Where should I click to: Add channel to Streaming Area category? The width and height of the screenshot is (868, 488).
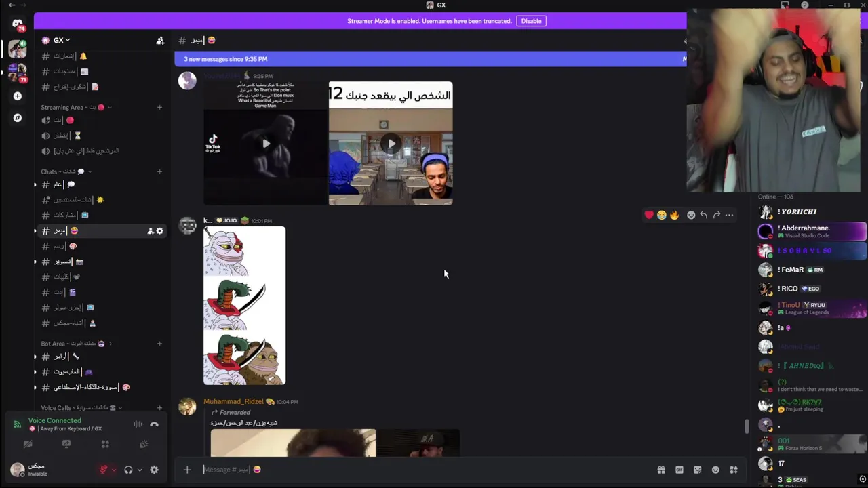(x=159, y=107)
